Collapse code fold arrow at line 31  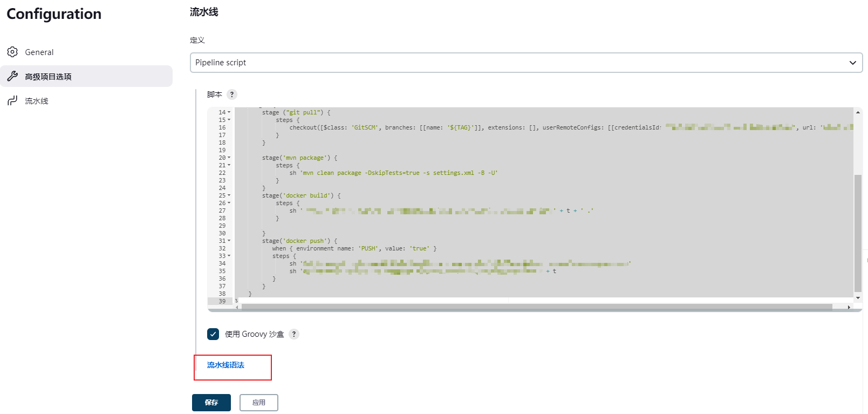pyautogui.click(x=229, y=241)
